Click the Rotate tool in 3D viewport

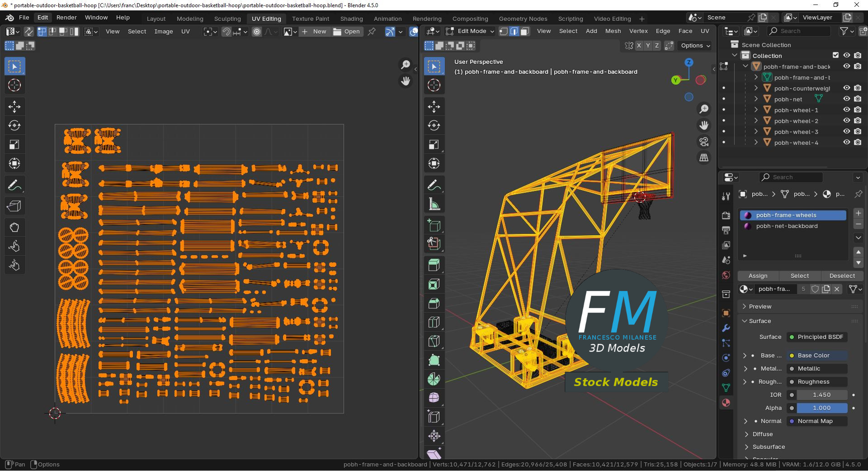coord(434,125)
